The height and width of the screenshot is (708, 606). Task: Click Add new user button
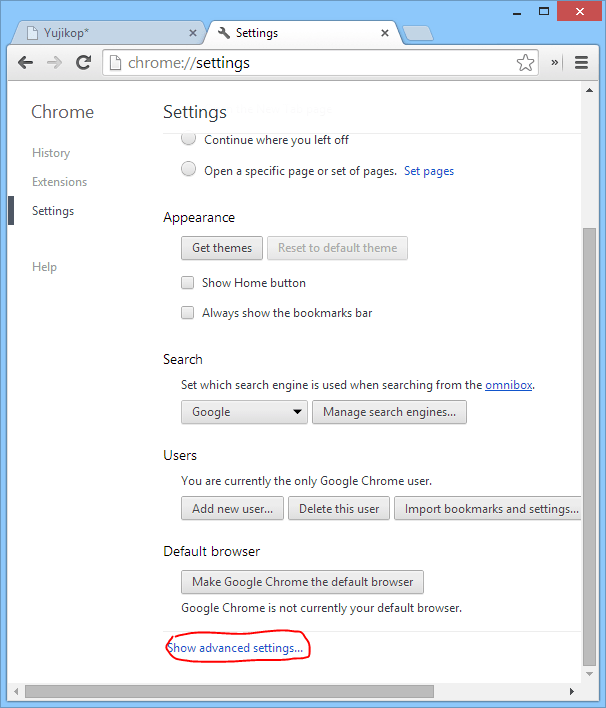[x=233, y=508]
